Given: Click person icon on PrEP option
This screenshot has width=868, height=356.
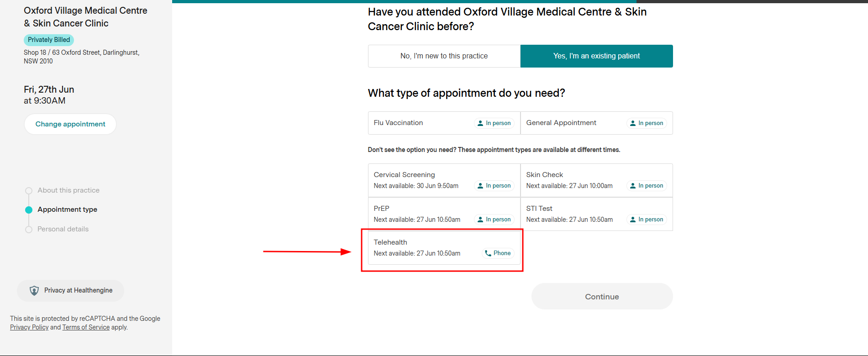Looking at the screenshot, I should 480,220.
